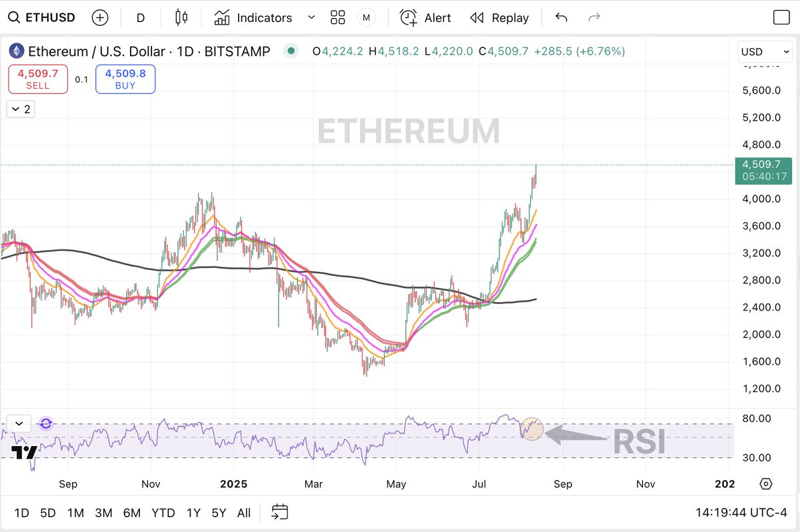
Task: Open the Indicators dialog
Action: (253, 18)
